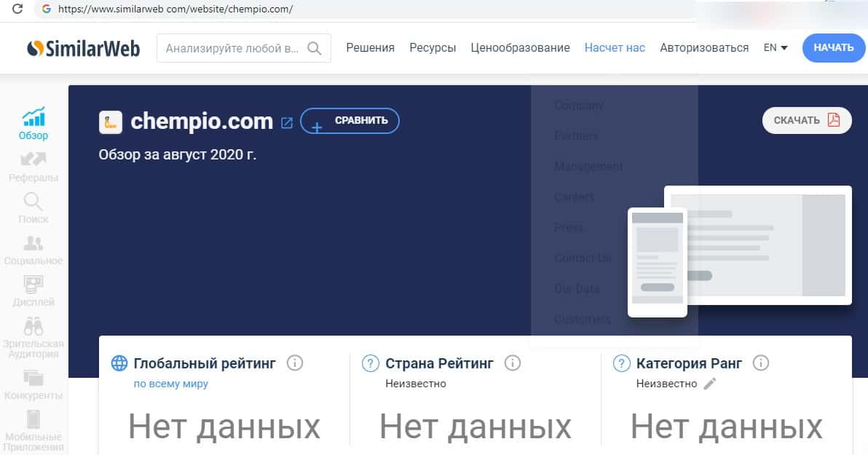Open info icon next to Глобальный рейтинг
868x455 pixels.
click(294, 363)
